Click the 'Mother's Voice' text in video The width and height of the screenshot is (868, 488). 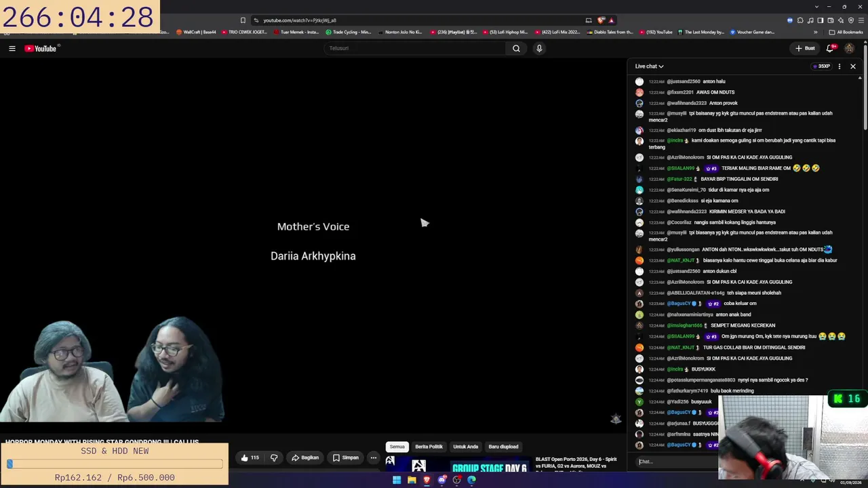tap(313, 226)
